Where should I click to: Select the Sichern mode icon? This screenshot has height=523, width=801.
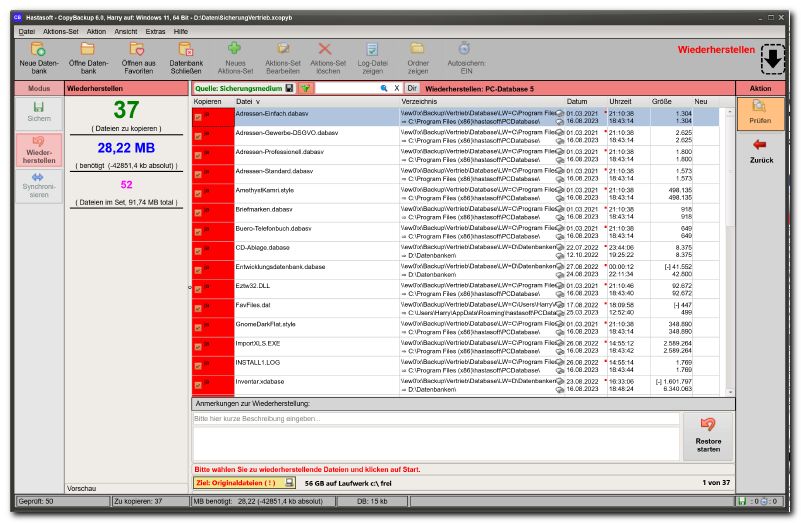39,112
